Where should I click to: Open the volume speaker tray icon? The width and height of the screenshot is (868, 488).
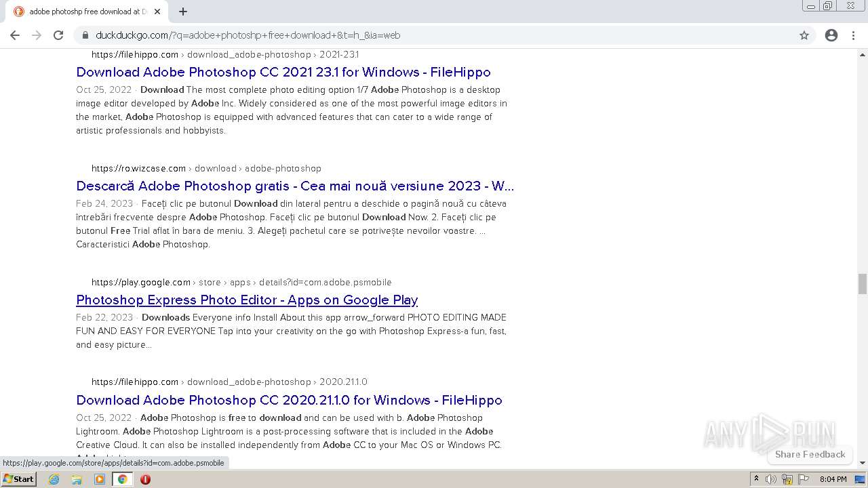(x=771, y=479)
